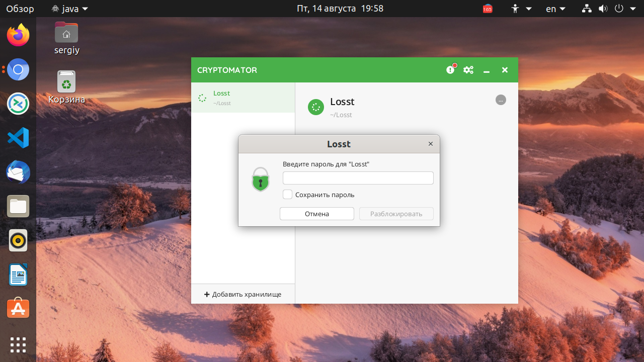Viewport: 644px width, 362px height.
Task: Click the Введите пароль для "Losst" label
Action: pyautogui.click(x=326, y=164)
